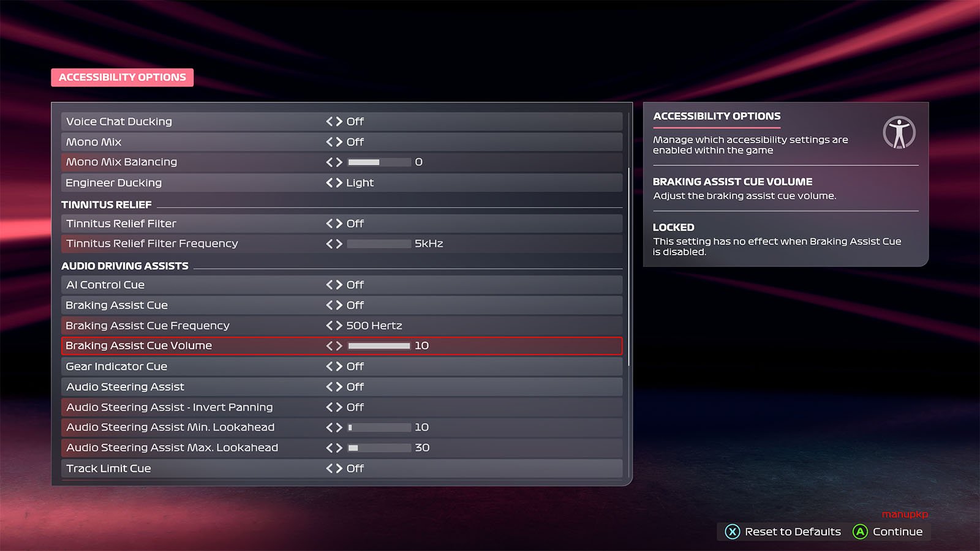Adjust Audio Steering Assist Min. Lookahead slider
The height and width of the screenshot is (551, 980).
point(379,427)
